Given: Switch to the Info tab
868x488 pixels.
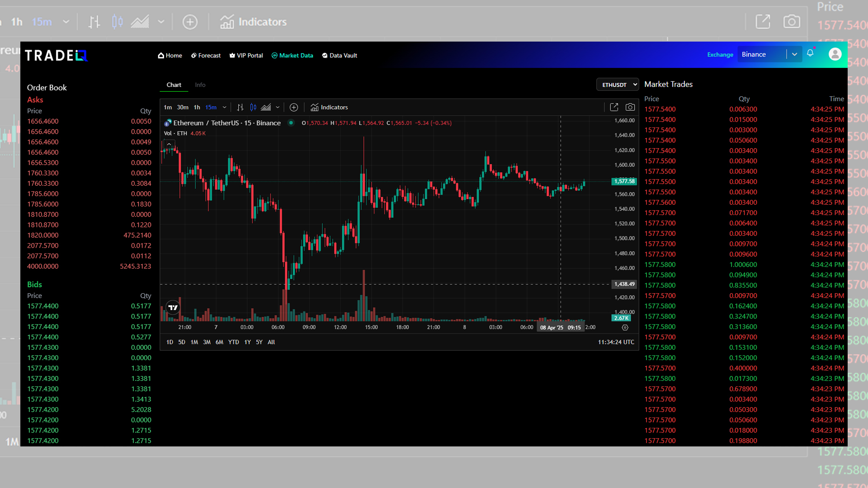Looking at the screenshot, I should [200, 85].
